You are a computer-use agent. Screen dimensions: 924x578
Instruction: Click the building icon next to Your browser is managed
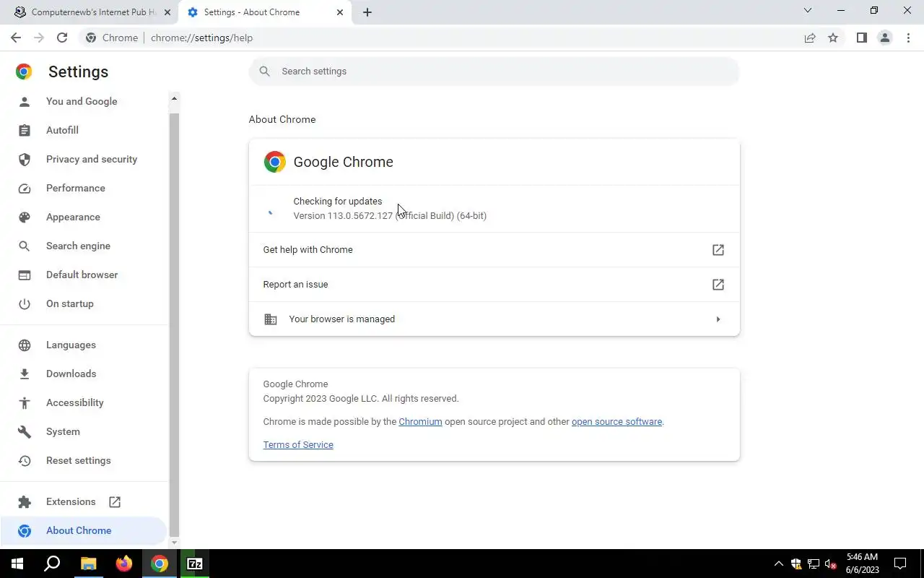pos(271,319)
